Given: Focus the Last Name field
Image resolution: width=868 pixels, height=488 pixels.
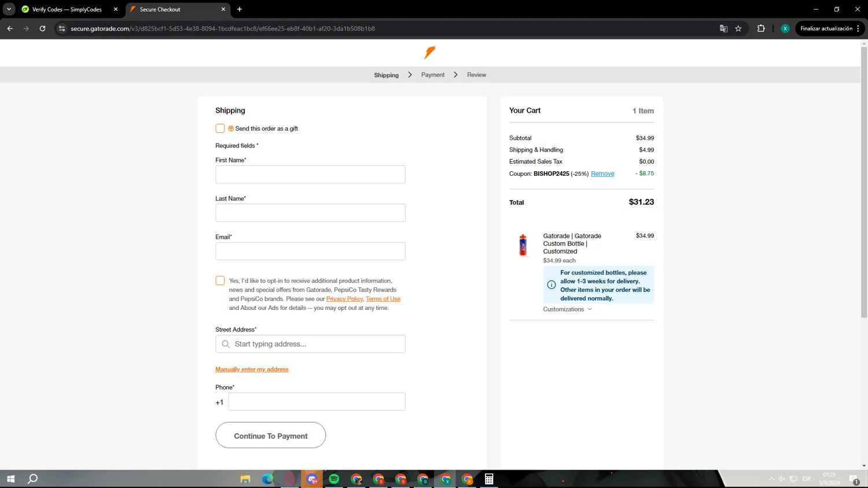Looking at the screenshot, I should (310, 213).
